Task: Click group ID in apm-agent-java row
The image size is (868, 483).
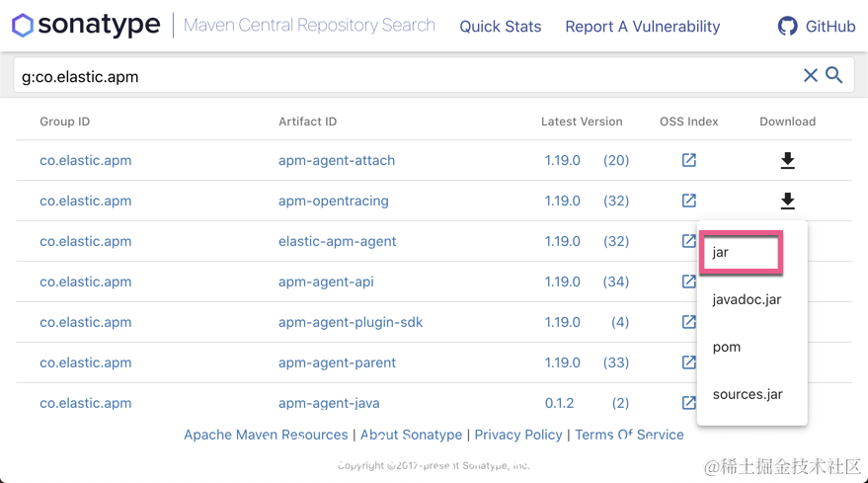Action: coord(86,403)
